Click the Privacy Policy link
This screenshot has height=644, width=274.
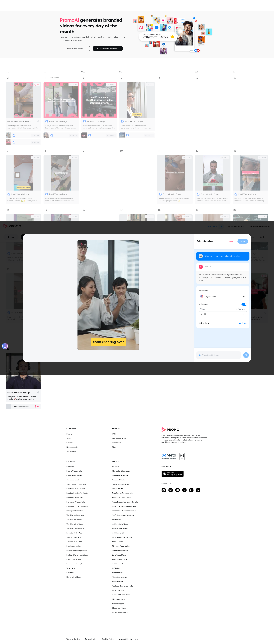[91, 639]
